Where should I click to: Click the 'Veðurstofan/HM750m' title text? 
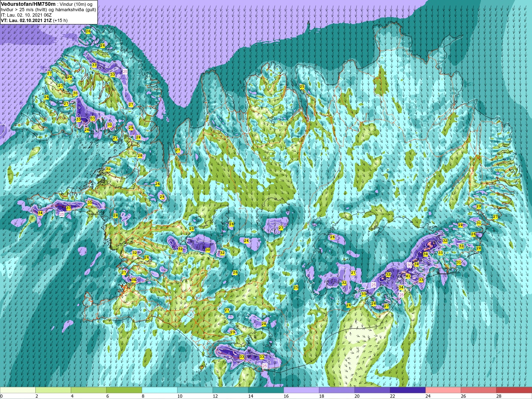tap(28, 4)
